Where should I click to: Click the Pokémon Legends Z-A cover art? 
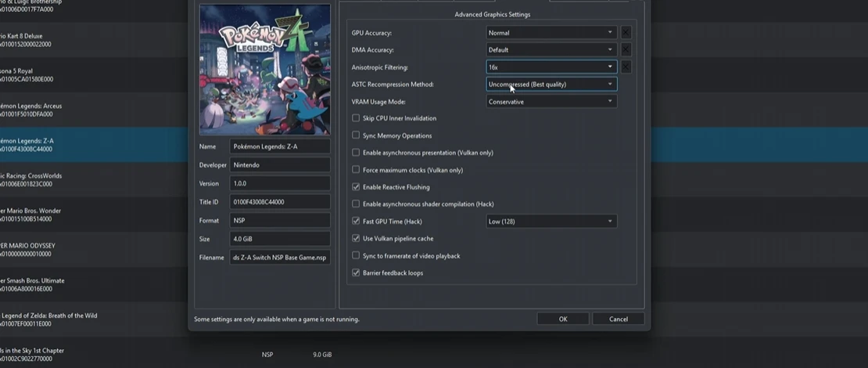coord(264,70)
